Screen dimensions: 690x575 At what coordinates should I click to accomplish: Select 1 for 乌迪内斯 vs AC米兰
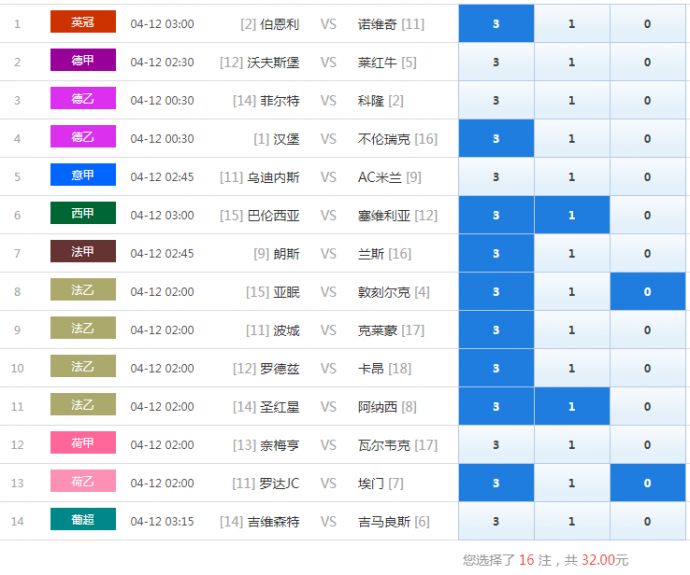click(572, 177)
